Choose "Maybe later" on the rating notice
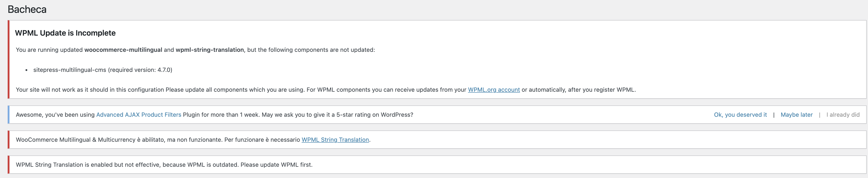Screen dimensions: 868x178 (x=796, y=115)
